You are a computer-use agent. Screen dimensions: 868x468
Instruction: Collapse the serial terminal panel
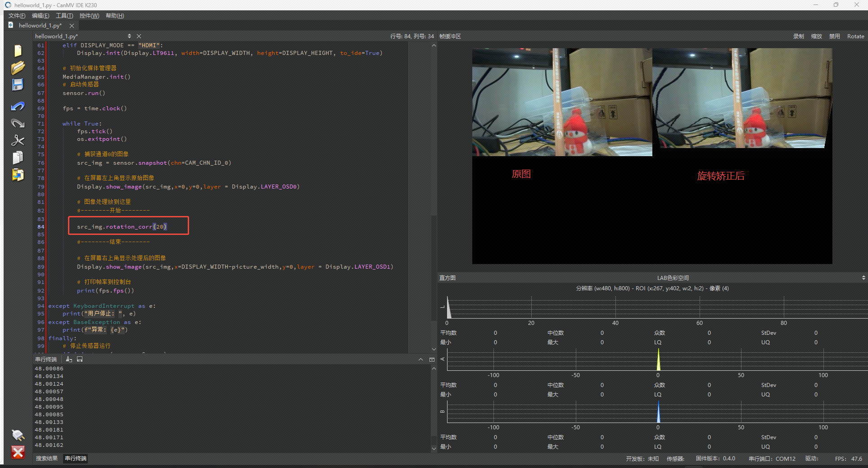pos(420,359)
